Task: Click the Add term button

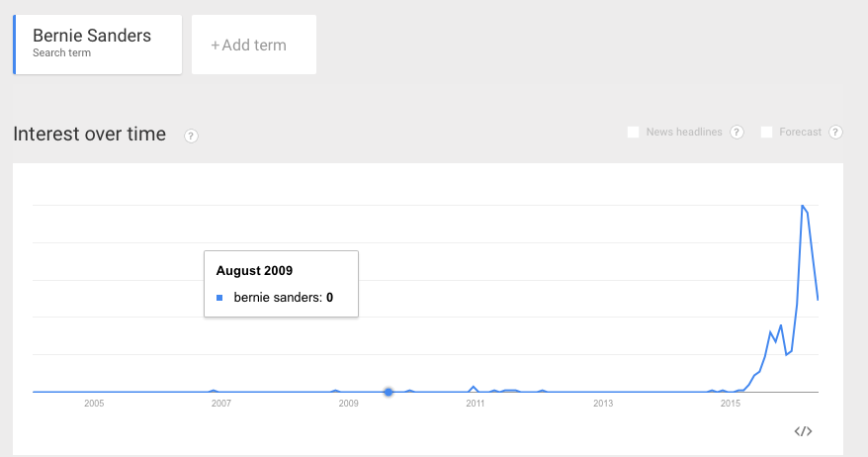Action: tap(253, 45)
